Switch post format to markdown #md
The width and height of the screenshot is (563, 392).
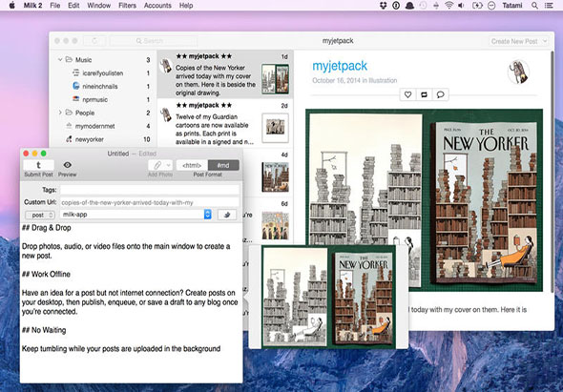[223, 165]
